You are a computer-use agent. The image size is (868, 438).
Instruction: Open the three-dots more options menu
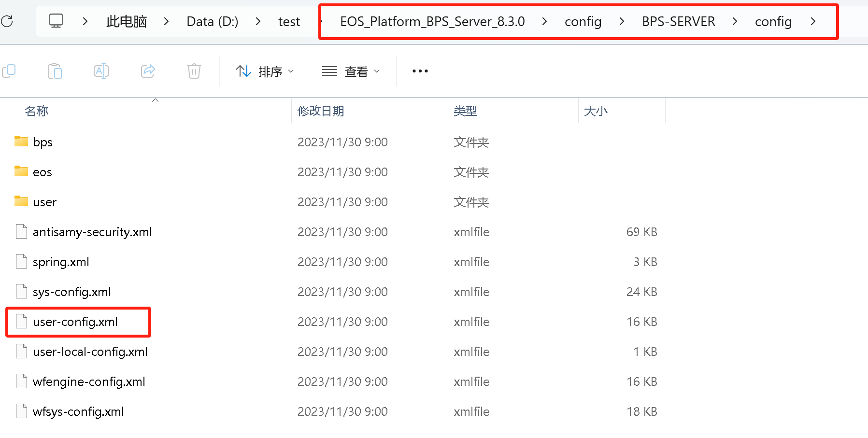tap(420, 71)
